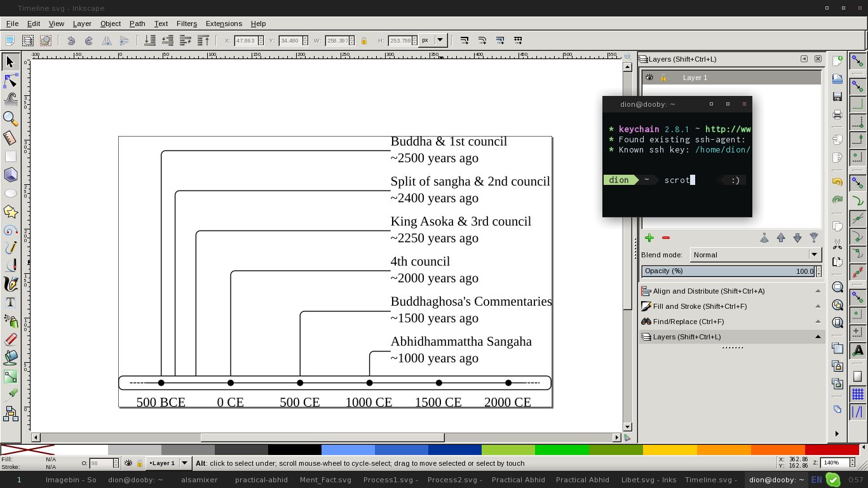
Task: Expand Align and Distribute panel
Action: 732,291
